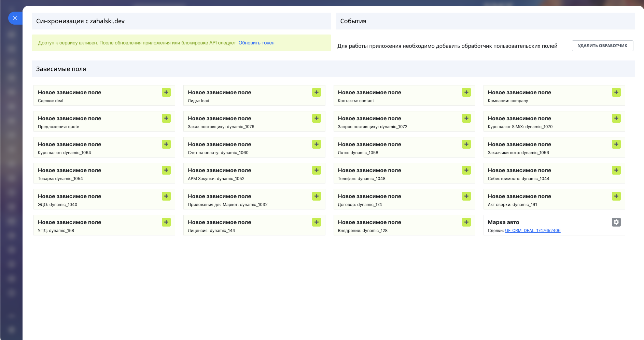Image resolution: width=644 pixels, height=340 pixels.
Task: Add field for Предложения: quote
Action: point(166,118)
